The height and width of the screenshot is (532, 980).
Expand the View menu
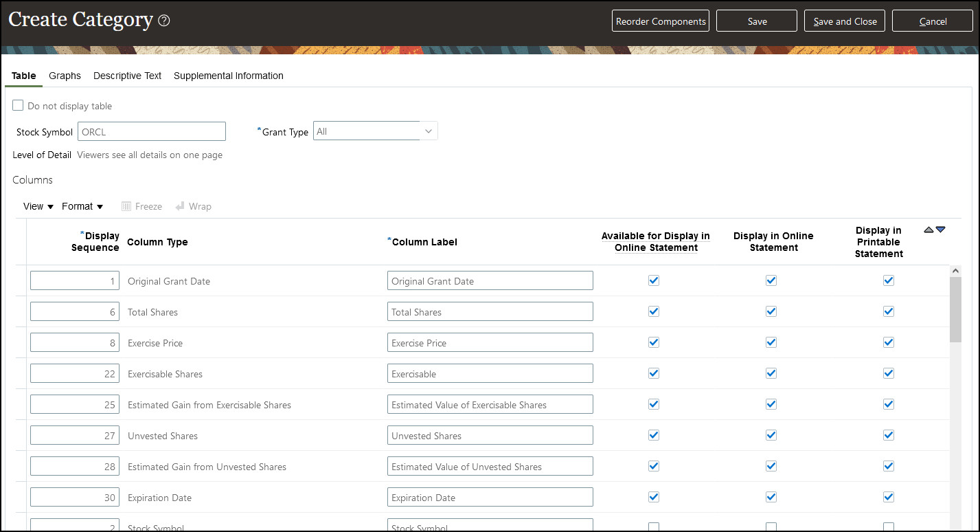coord(38,206)
